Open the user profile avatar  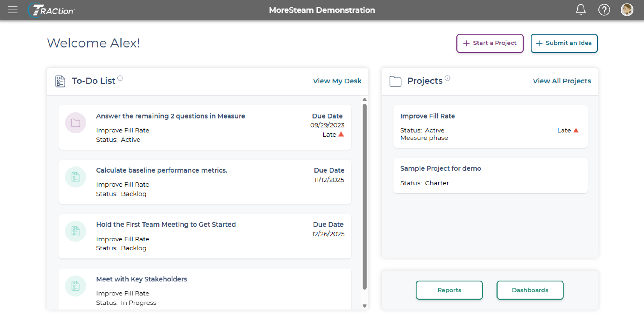627,10
